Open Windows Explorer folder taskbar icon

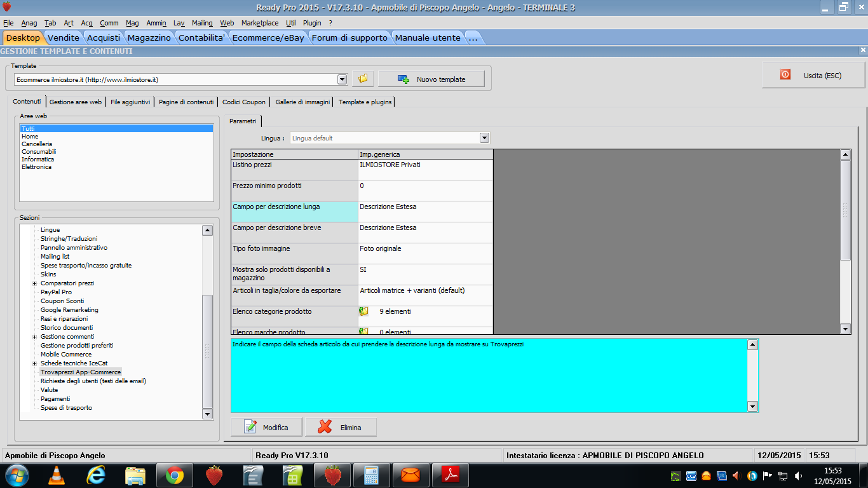[x=135, y=475]
